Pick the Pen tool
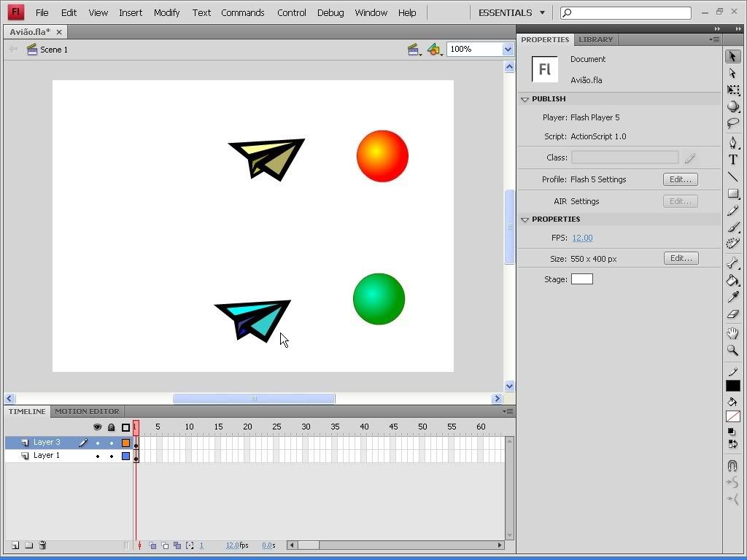The image size is (747, 560). [733, 143]
